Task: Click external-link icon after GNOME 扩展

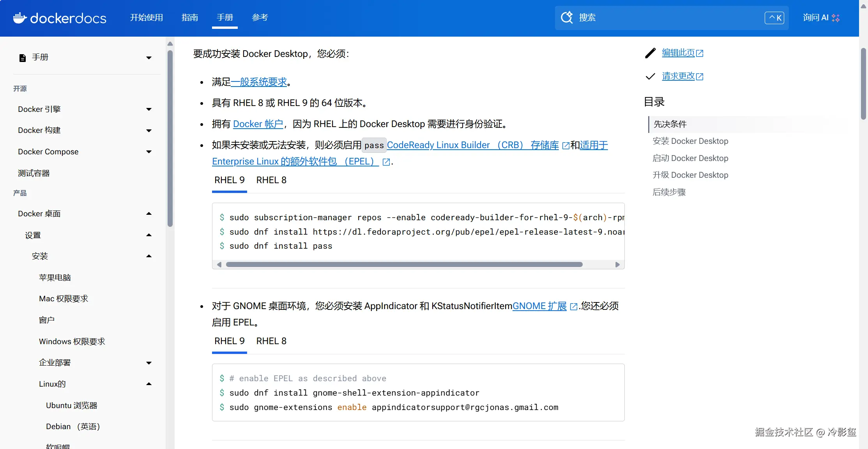Action: pos(573,307)
